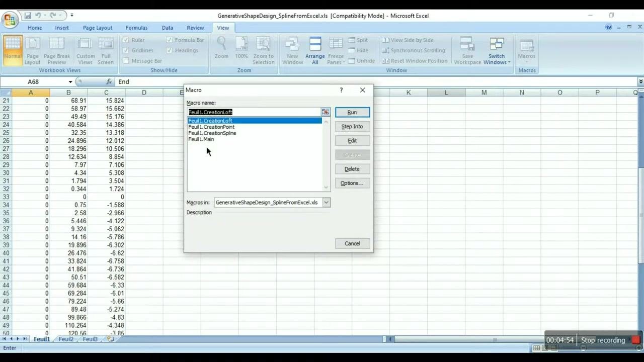This screenshot has width=644, height=362.
Task: Toggle the Message Bar checkbox
Action: click(126, 61)
